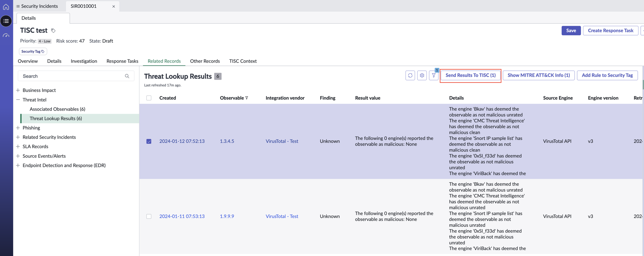644x256 pixels.
Task: Expand the Phishing section
Action: (x=18, y=128)
